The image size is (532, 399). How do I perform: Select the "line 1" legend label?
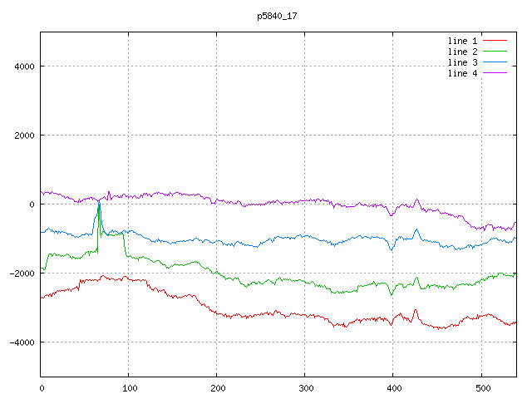click(x=462, y=41)
